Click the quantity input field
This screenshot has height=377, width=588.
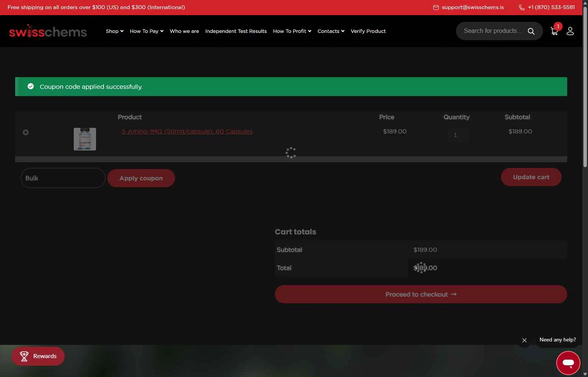(x=458, y=135)
